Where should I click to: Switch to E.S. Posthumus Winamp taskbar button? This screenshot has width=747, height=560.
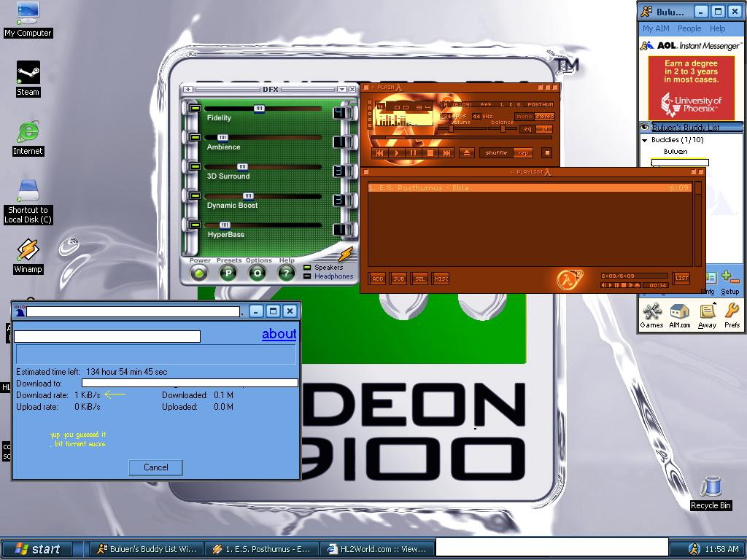point(262,549)
